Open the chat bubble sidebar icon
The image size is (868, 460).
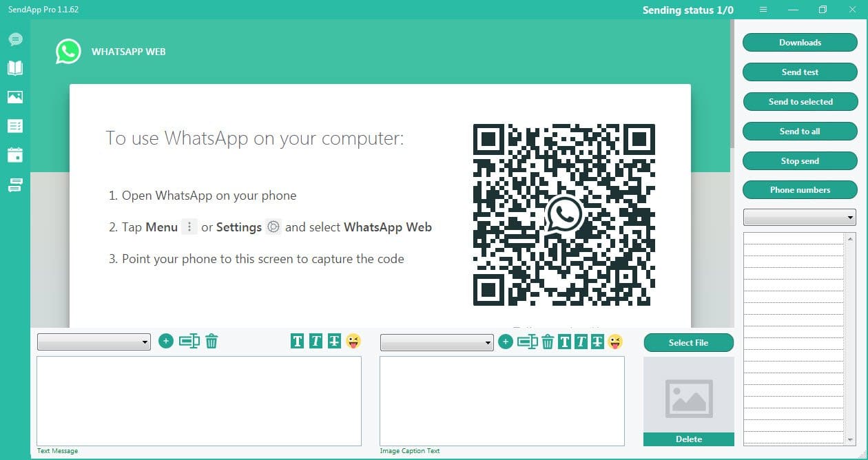click(x=15, y=39)
